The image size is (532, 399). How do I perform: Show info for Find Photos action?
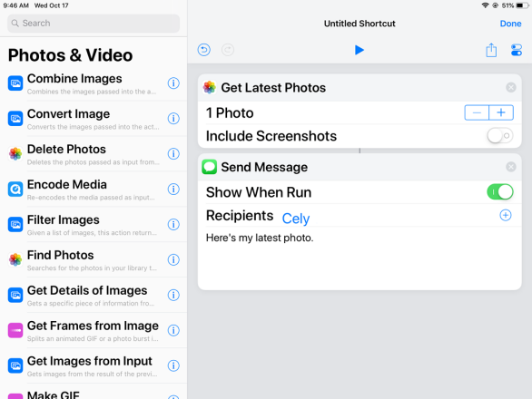[x=173, y=259]
